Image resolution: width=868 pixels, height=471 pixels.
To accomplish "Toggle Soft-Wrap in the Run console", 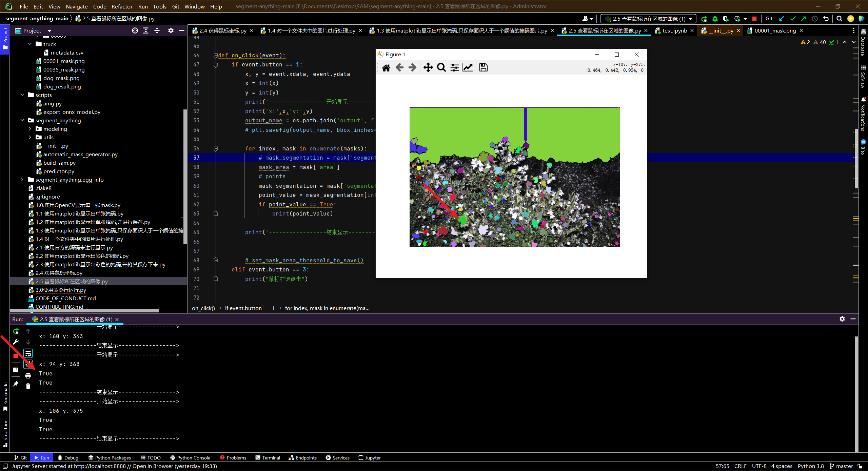I will 28,353.
